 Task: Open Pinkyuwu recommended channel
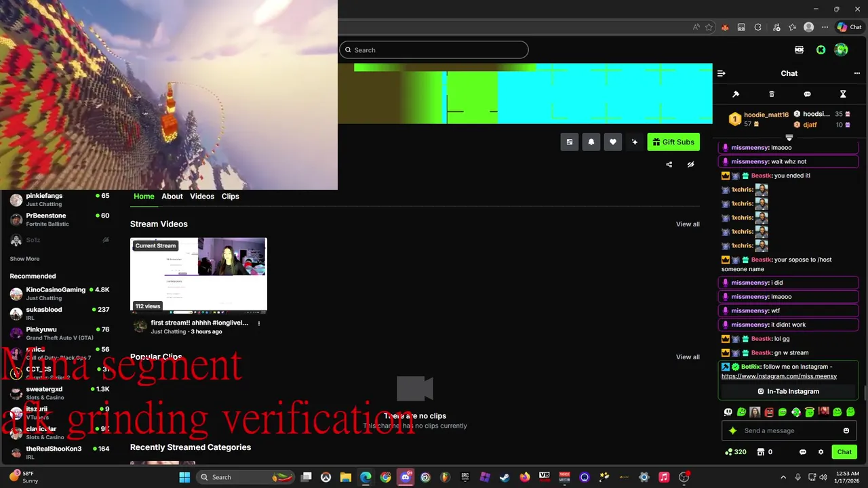60,333
